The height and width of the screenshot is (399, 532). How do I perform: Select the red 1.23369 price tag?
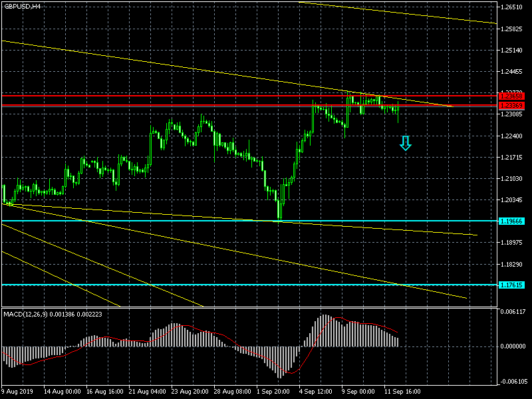511,106
